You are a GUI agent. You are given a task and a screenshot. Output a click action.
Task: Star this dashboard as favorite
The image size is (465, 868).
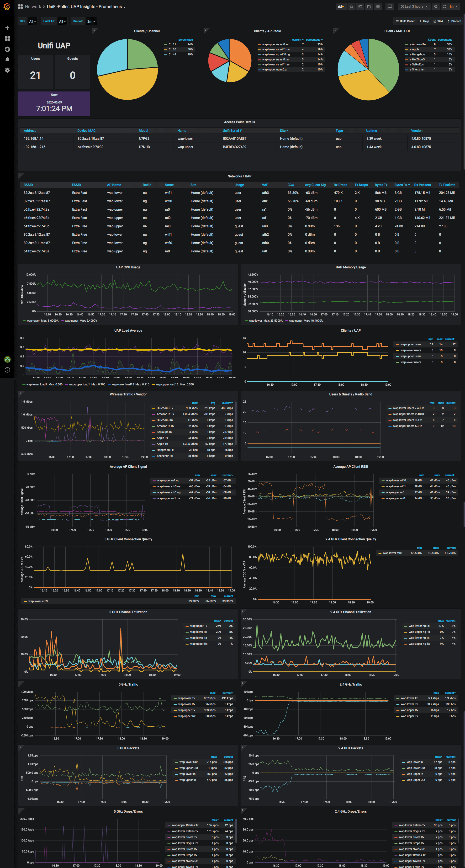[x=351, y=6]
